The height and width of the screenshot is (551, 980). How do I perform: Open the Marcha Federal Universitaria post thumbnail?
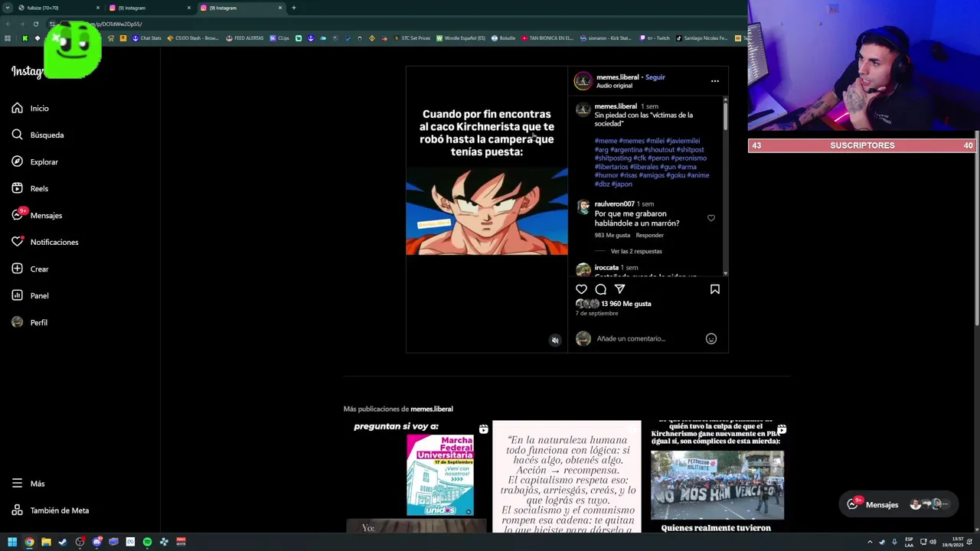(x=416, y=475)
